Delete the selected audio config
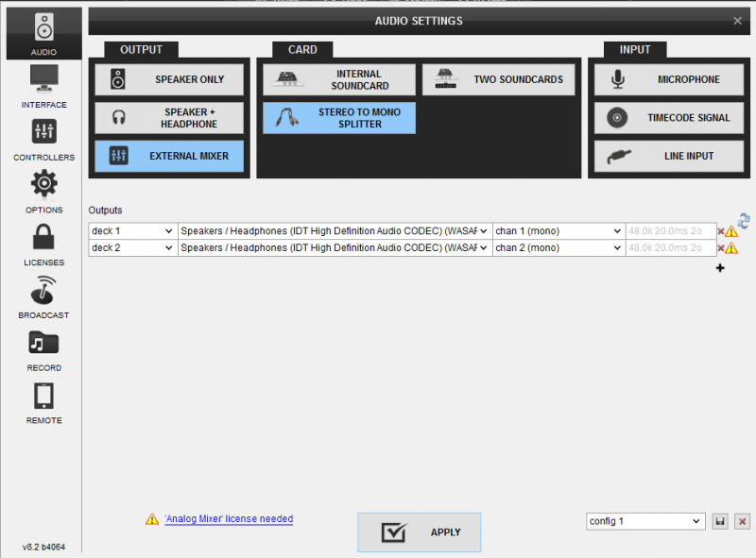The width and height of the screenshot is (756, 558). 742,521
